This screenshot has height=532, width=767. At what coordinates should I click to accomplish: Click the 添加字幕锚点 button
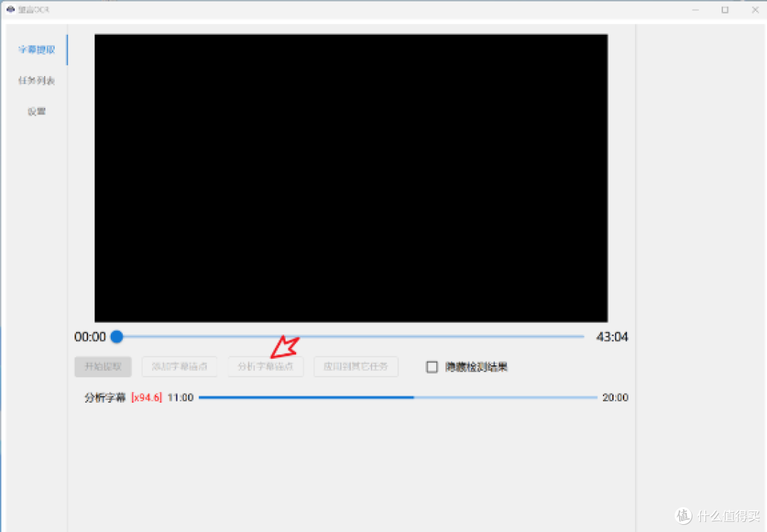tap(179, 367)
